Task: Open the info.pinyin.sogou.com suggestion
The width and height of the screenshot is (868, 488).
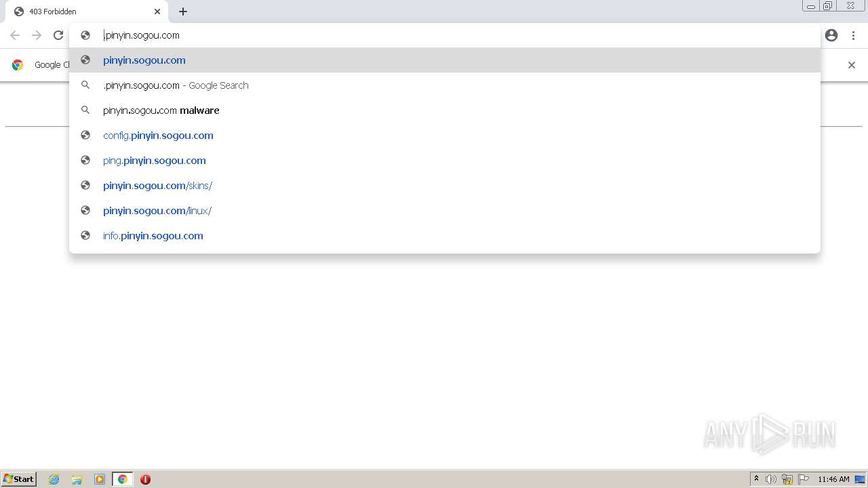Action: pyautogui.click(x=445, y=236)
